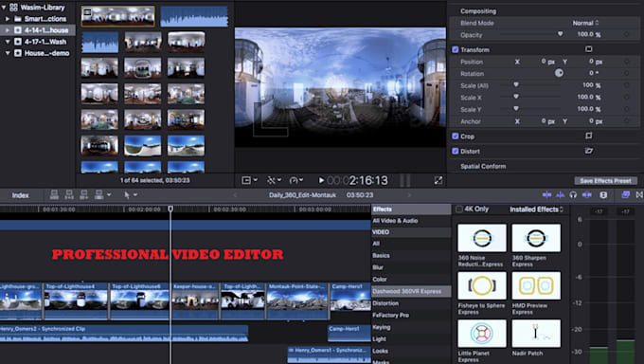Click the Opacity slider handle

(560, 34)
